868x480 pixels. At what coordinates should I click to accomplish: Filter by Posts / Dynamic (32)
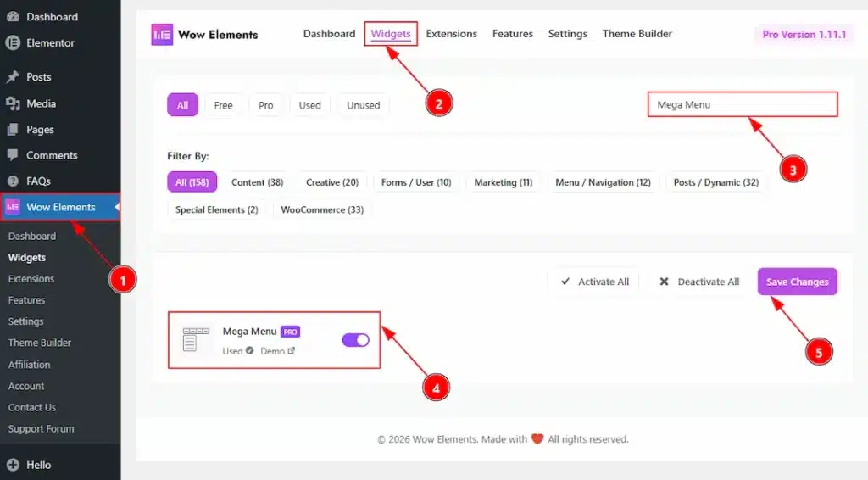[715, 182]
